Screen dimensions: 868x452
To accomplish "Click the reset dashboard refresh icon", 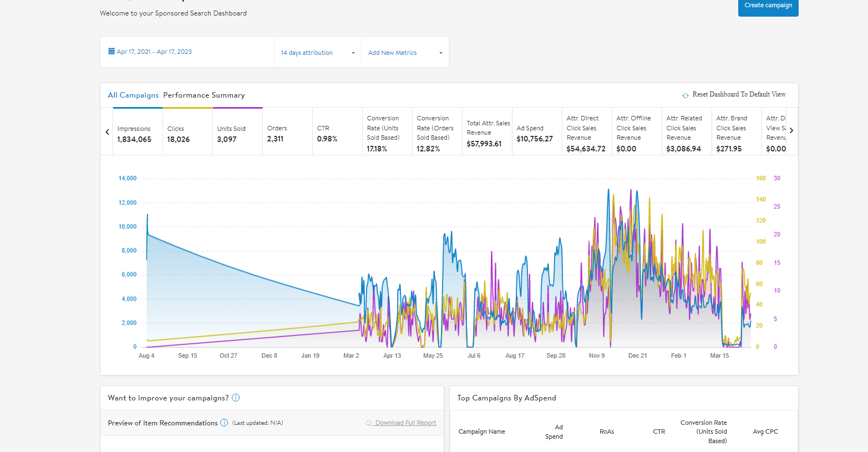I will 686,95.
